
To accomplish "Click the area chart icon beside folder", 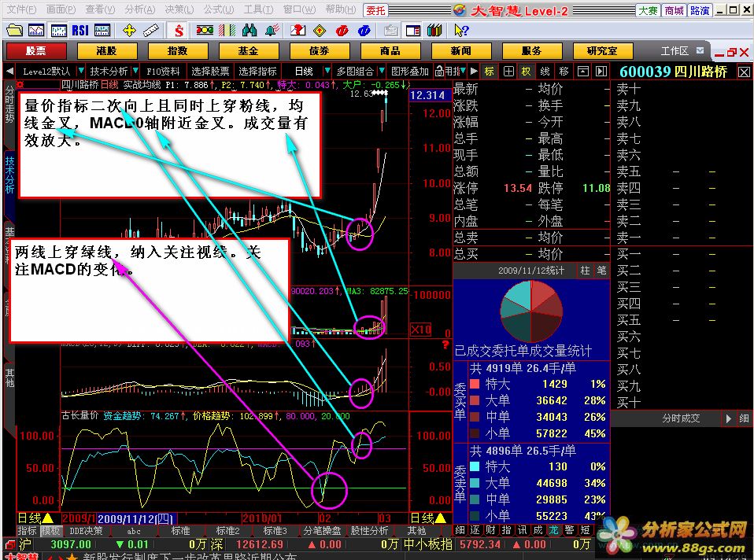I will click(36, 31).
